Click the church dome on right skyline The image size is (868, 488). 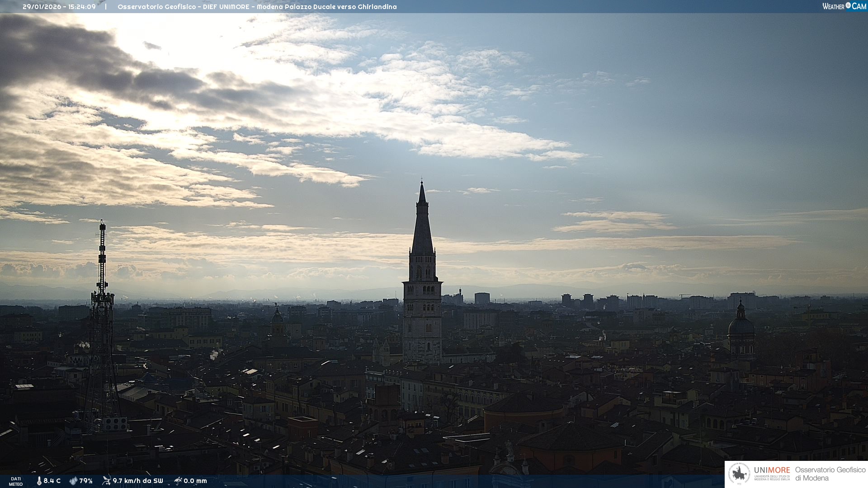[741, 325]
